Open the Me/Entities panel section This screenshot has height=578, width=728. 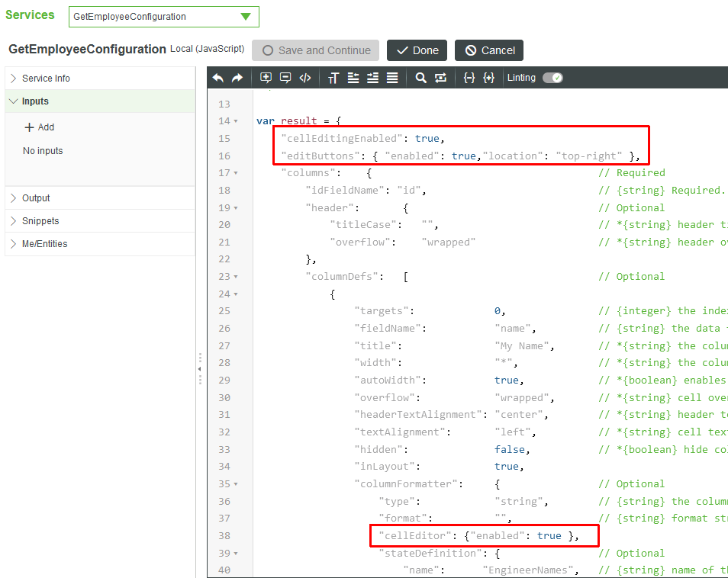click(x=44, y=244)
